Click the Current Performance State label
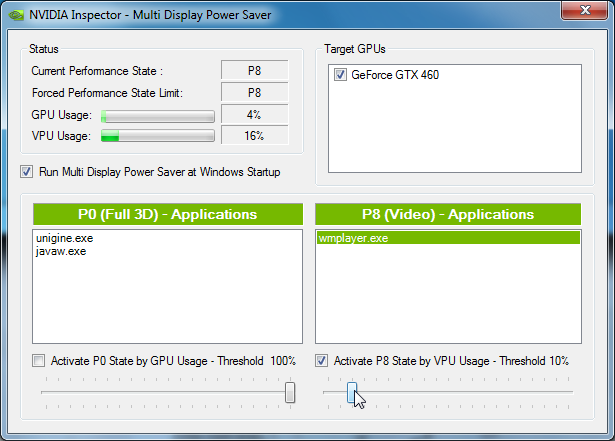Screen dimensions: 615x441 click(97, 71)
